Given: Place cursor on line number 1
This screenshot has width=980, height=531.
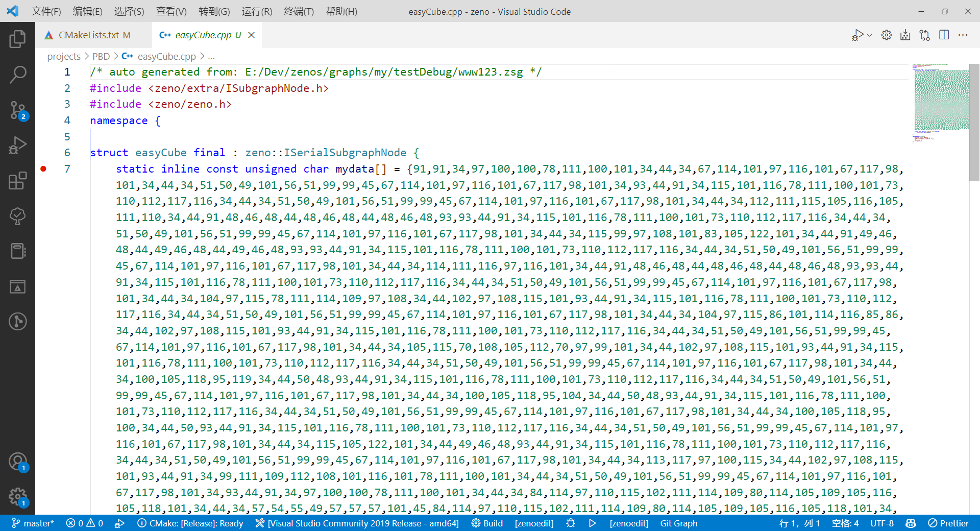Looking at the screenshot, I should tap(67, 72).
